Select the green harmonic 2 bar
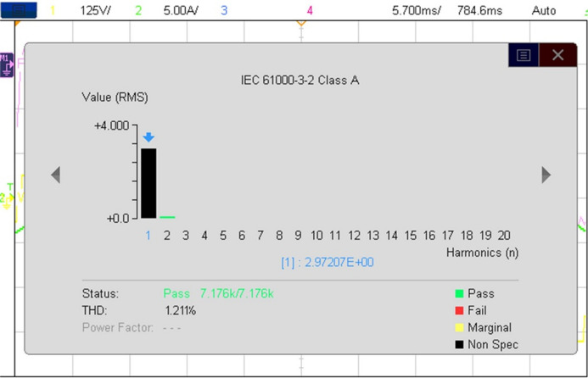This screenshot has height=378, width=588. (x=167, y=217)
